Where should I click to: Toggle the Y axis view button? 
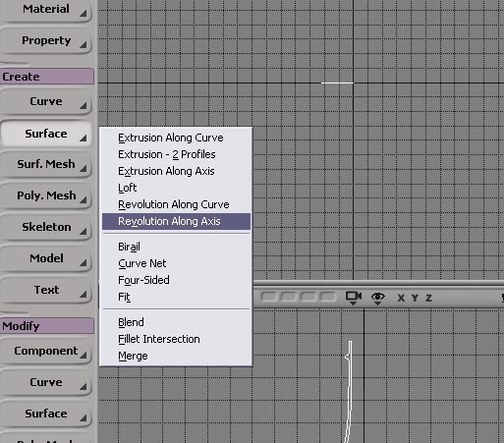(x=416, y=298)
